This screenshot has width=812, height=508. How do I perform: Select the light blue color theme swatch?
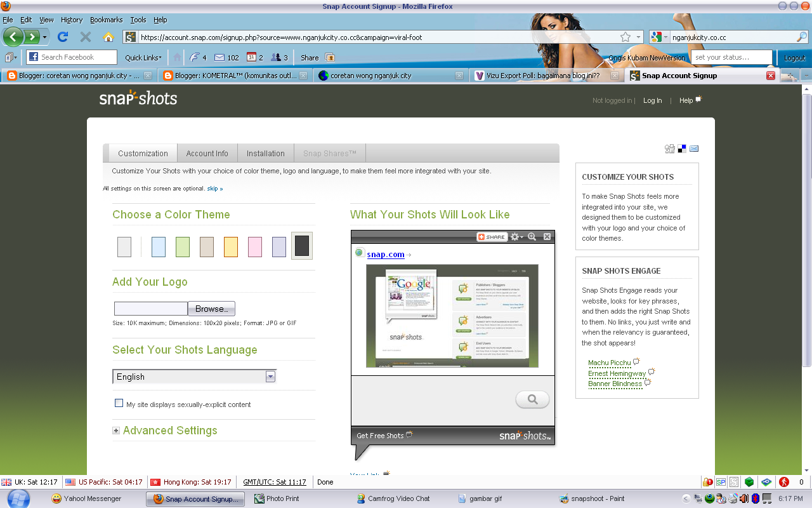pyautogui.click(x=159, y=246)
